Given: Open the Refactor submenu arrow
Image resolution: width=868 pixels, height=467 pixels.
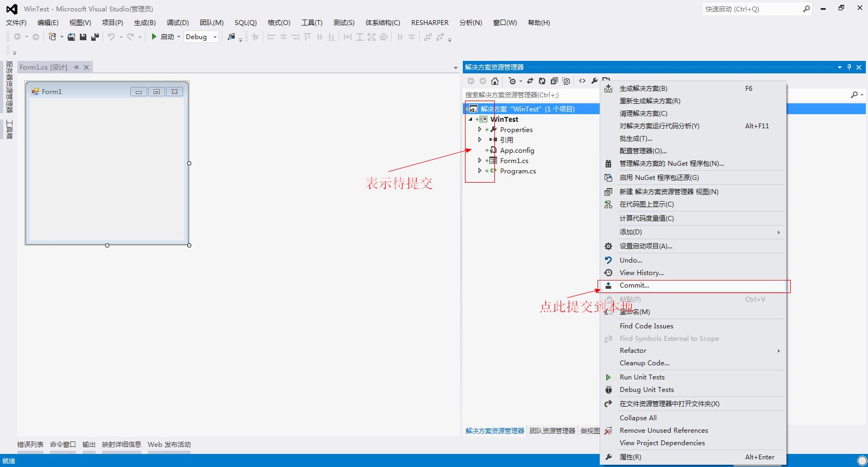Looking at the screenshot, I should (x=778, y=351).
